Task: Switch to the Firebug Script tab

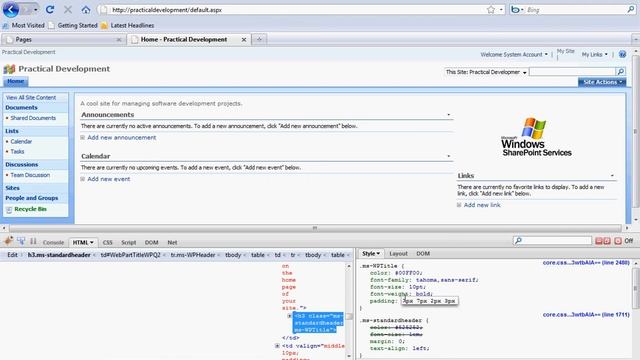Action: coord(129,242)
